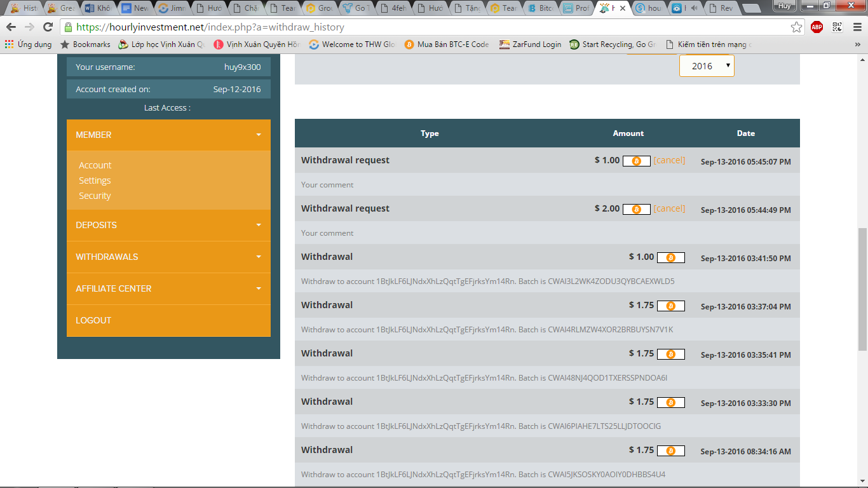Click the browser forward arrow
The height and width of the screenshot is (488, 868).
point(29,27)
